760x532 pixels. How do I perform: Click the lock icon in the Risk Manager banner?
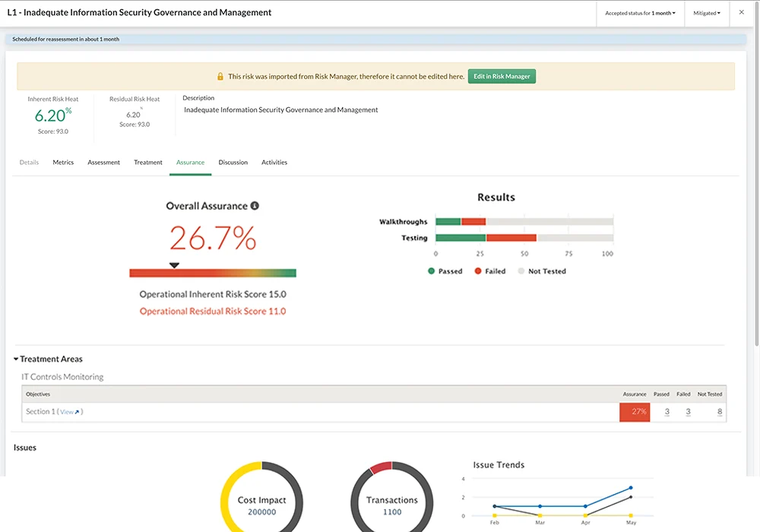click(x=221, y=76)
